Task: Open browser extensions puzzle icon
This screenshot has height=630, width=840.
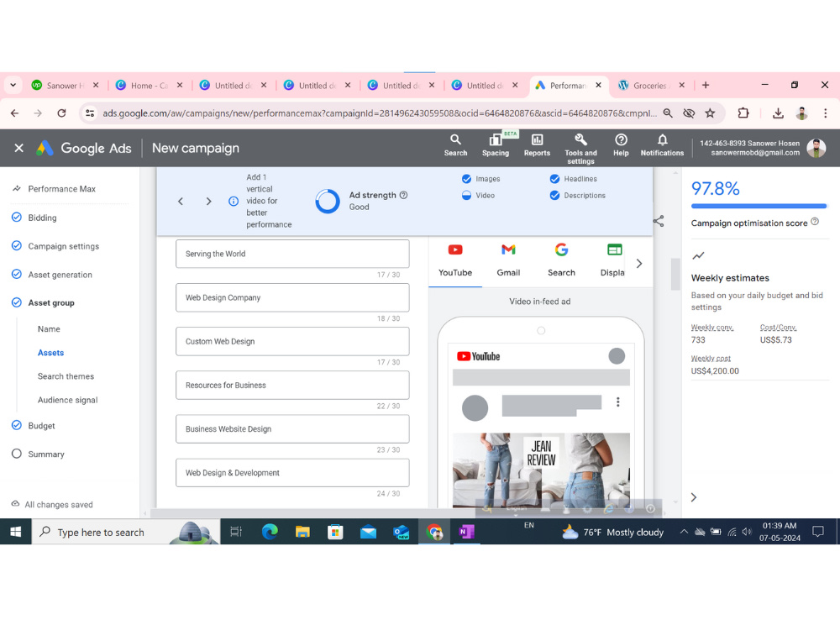Action: (x=743, y=113)
